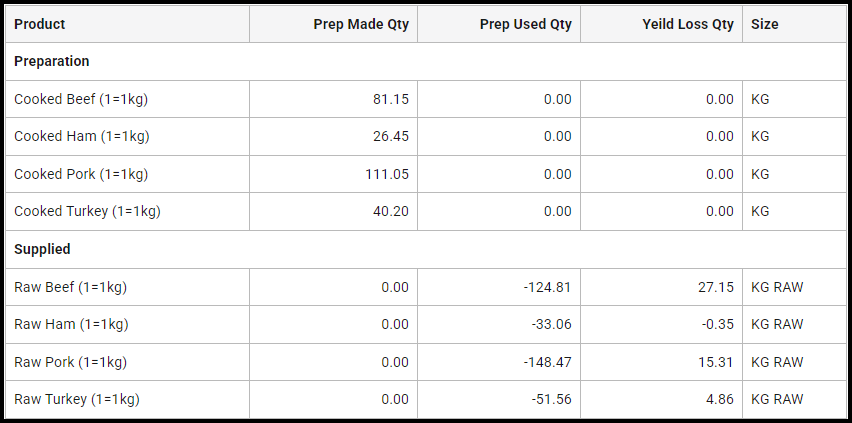Click the Raw Ham (1=1kg) product
Viewport: 852px width, 423px height.
point(71,324)
